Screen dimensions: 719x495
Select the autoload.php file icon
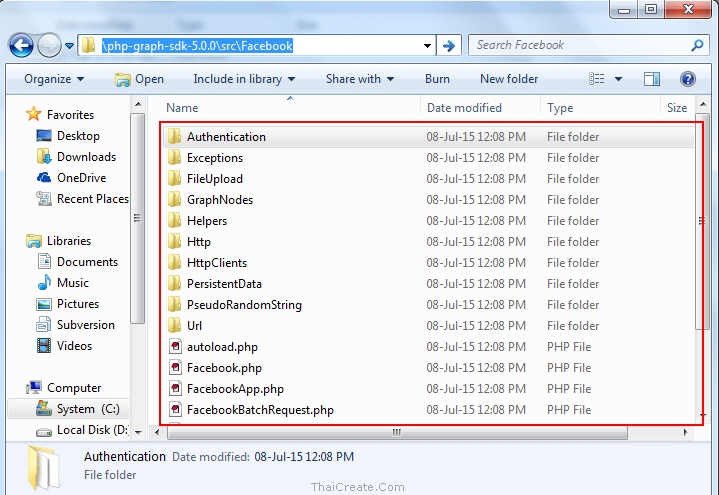tap(175, 346)
